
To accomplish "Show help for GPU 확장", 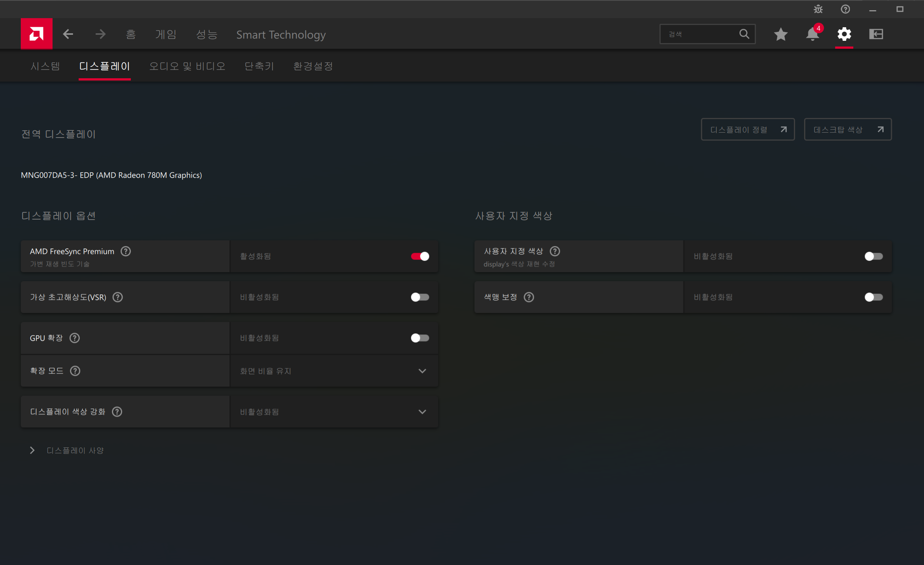I will click(x=75, y=338).
